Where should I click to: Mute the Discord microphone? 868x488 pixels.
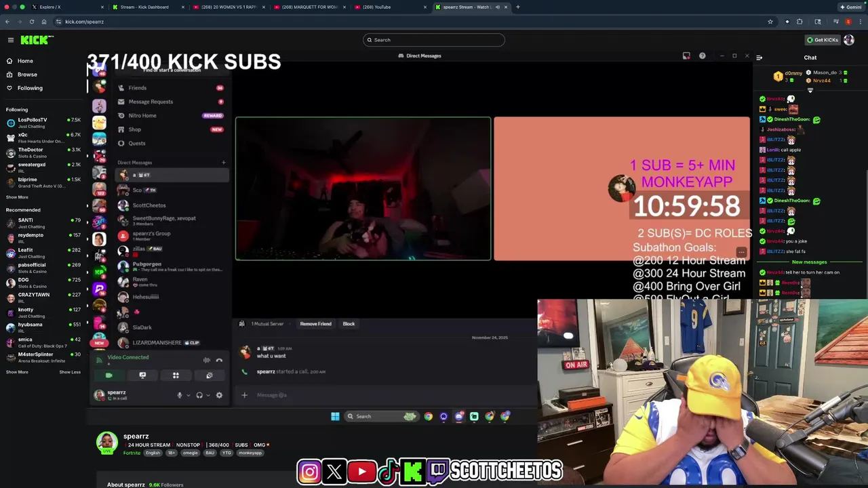(x=180, y=395)
